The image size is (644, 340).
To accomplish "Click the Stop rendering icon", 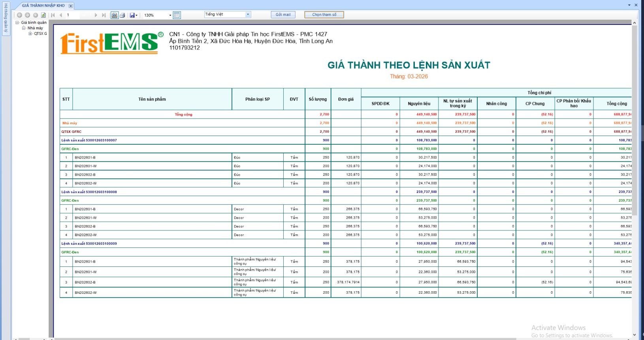I will pos(36,15).
